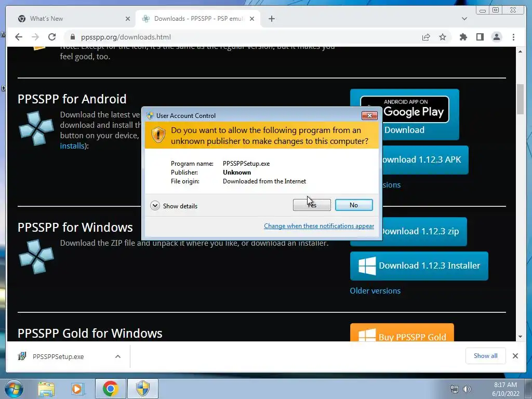Expand Show details in UAC dialog
This screenshot has width=532, height=399.
(x=174, y=206)
